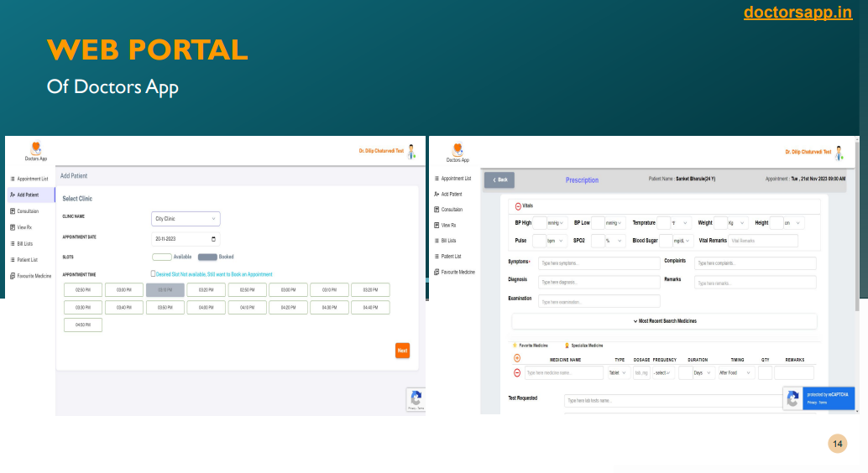Select the 03:40 PM appointment slot
868x473 pixels.
tap(124, 307)
